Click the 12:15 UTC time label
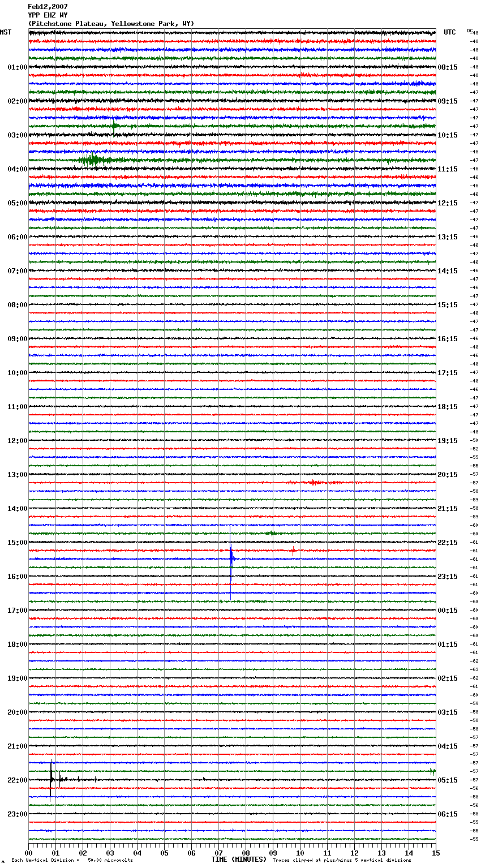 [448, 203]
